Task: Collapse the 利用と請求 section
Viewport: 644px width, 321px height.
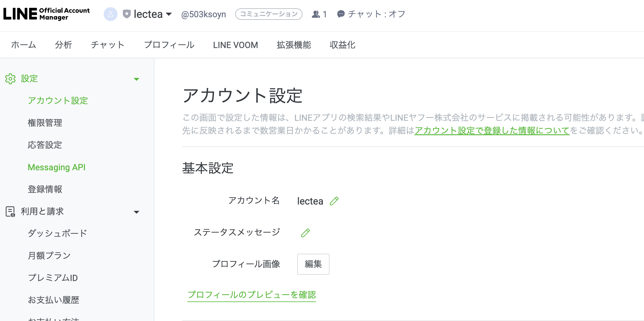Action: pyautogui.click(x=137, y=212)
